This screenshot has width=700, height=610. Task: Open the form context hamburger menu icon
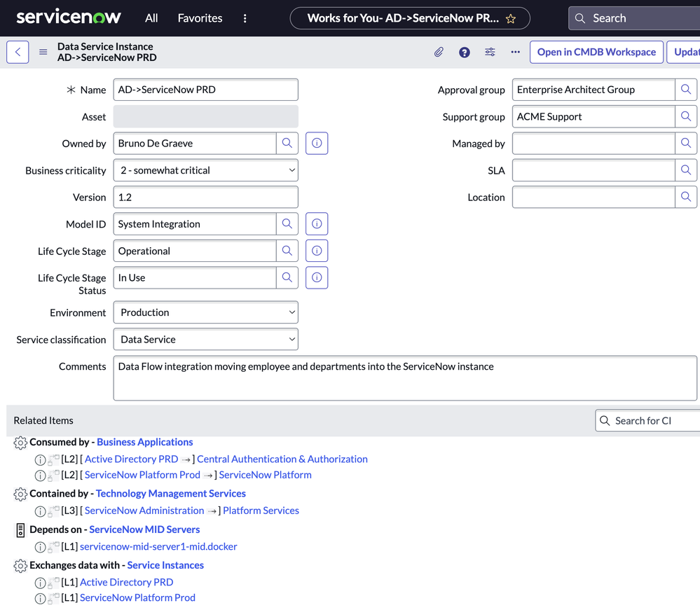[x=42, y=51]
